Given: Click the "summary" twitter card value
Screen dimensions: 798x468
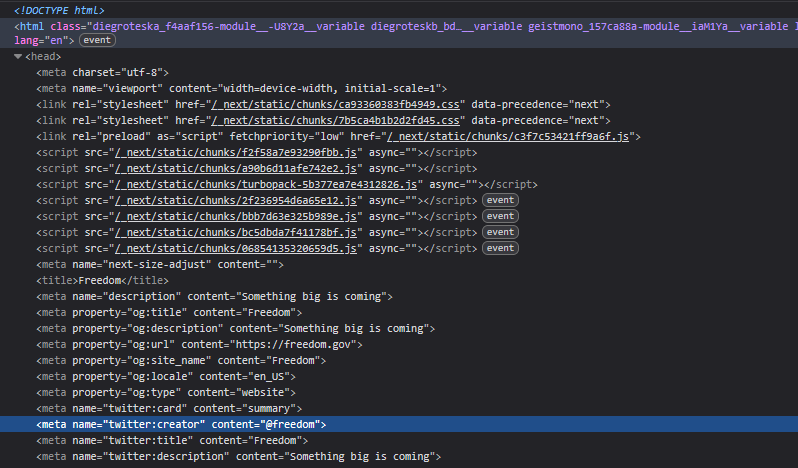Looking at the screenshot, I should pyautogui.click(x=269, y=408).
